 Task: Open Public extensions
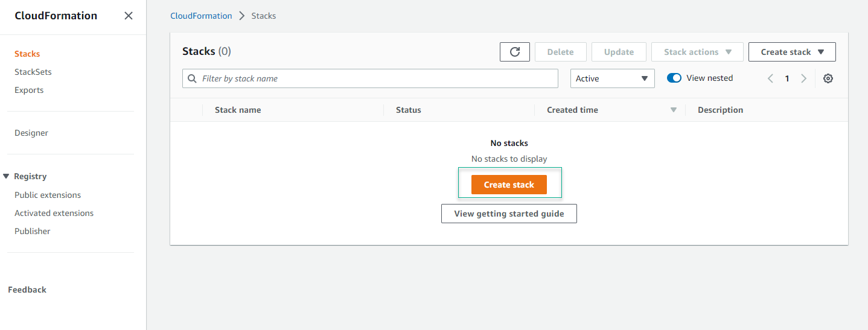coord(48,195)
